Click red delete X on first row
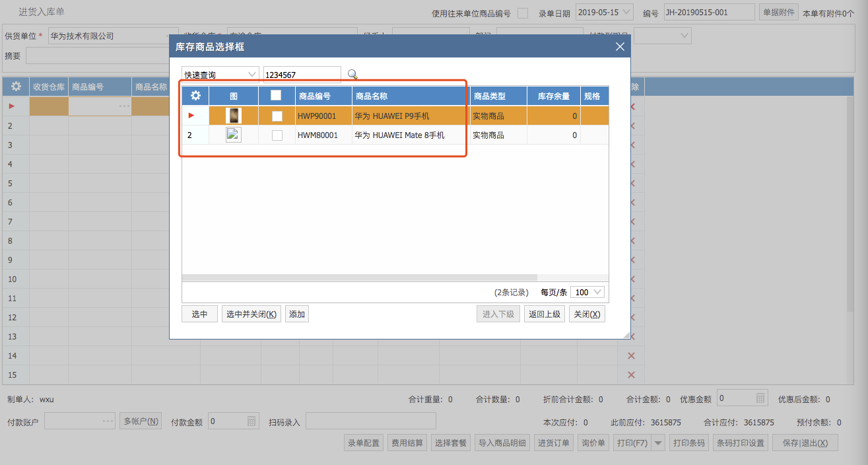Image resolution: width=868 pixels, height=465 pixels. 632,106
